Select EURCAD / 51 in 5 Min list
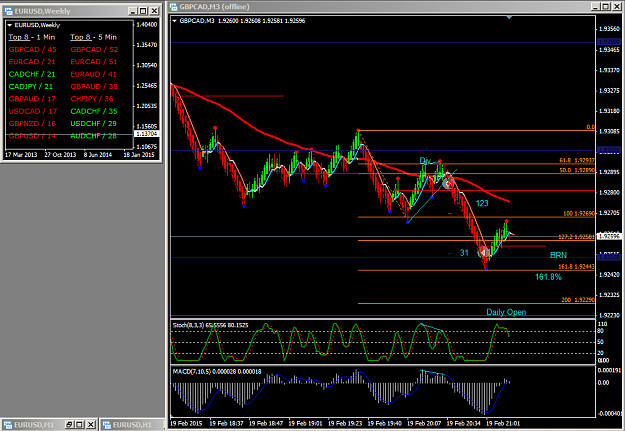Image resolution: width=625 pixels, height=431 pixels. (x=94, y=62)
